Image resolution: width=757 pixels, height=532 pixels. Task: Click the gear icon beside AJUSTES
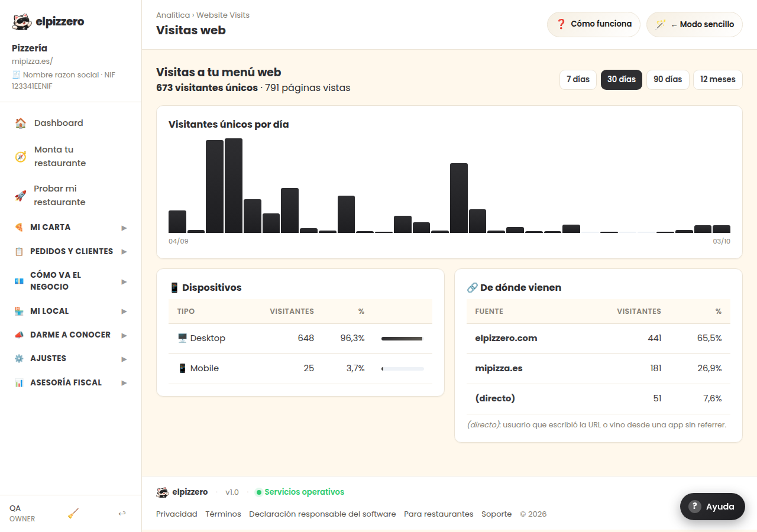pos(19,358)
